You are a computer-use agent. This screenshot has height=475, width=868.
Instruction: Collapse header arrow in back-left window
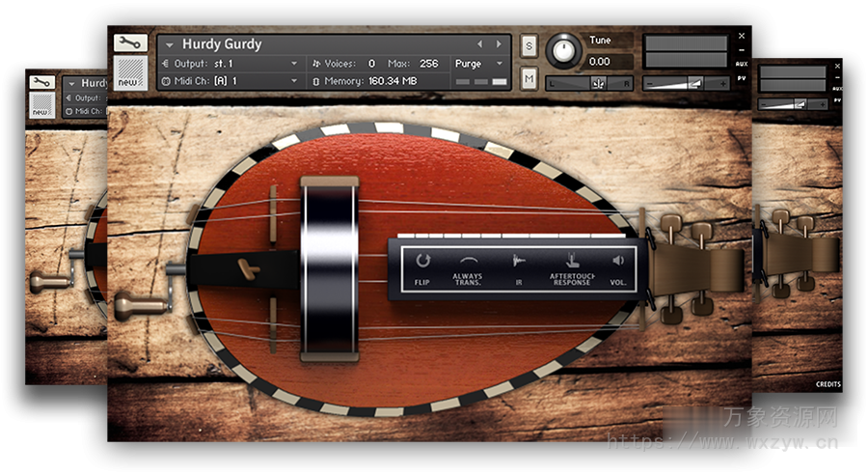coord(71,84)
